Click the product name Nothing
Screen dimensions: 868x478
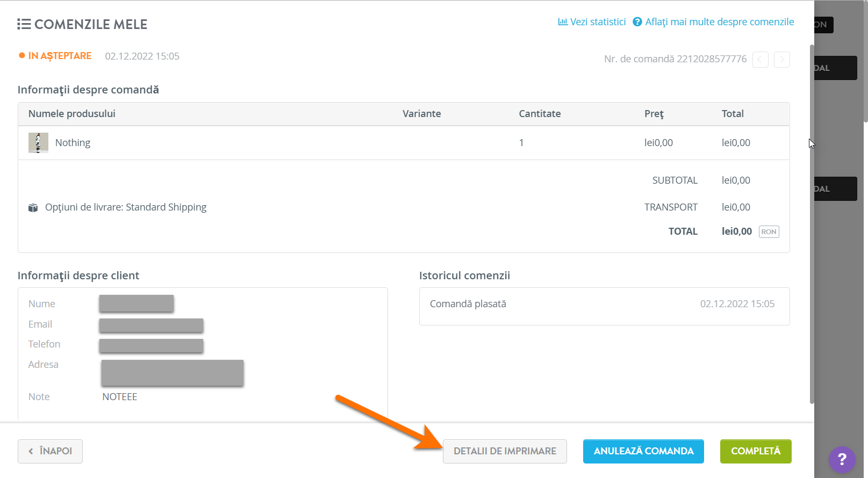coord(73,143)
